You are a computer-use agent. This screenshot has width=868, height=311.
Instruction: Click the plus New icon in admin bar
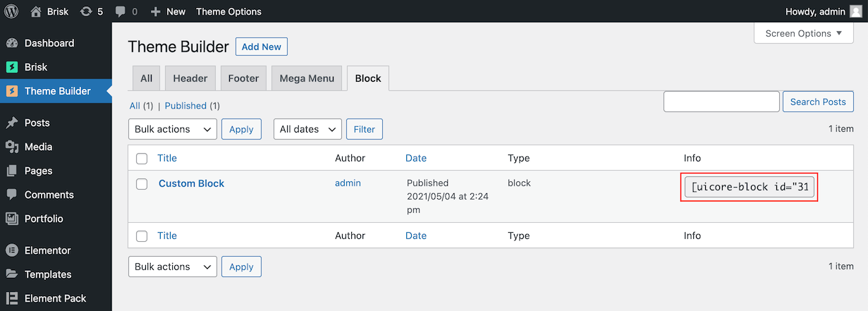pyautogui.click(x=156, y=11)
